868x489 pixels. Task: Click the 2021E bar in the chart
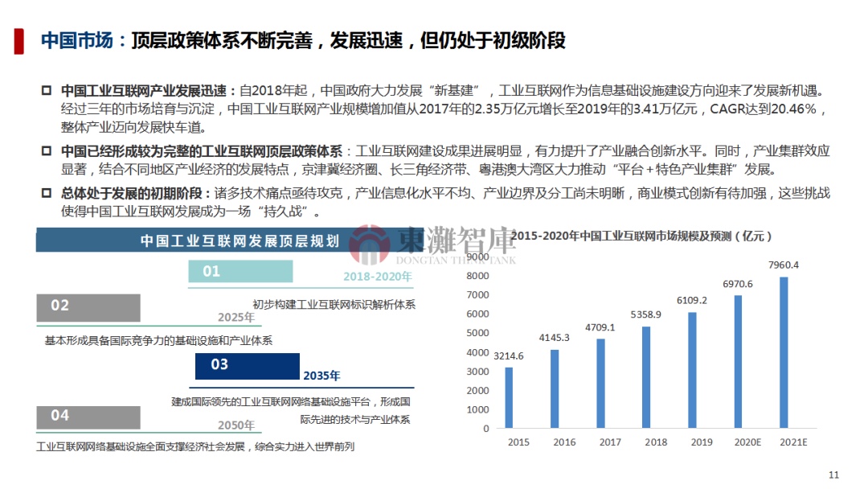pyautogui.click(x=784, y=352)
